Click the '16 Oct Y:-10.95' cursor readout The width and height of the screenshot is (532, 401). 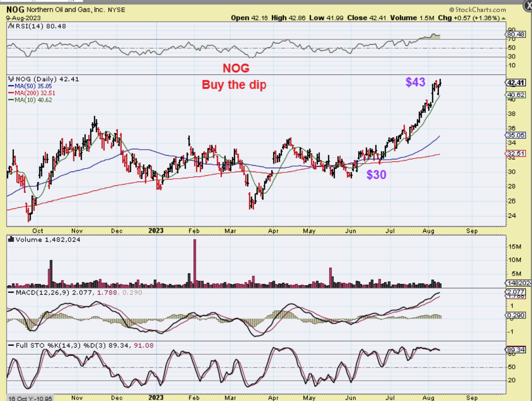(x=30, y=398)
